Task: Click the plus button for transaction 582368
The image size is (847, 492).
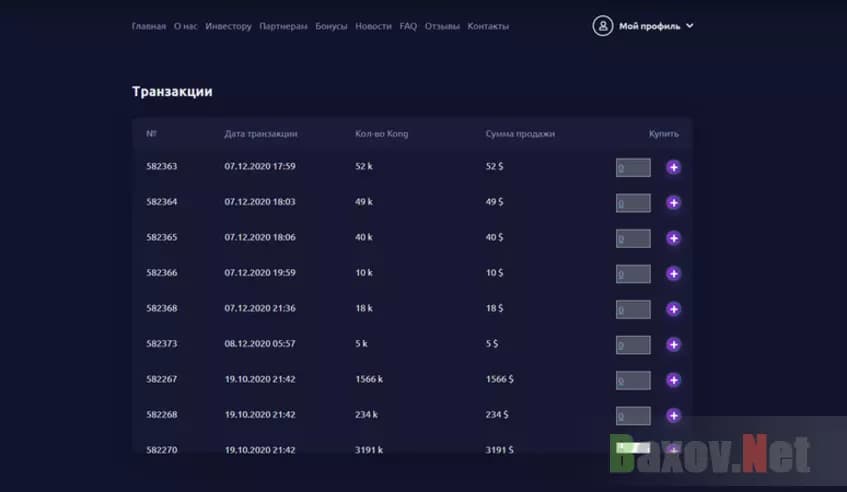Action: pyautogui.click(x=673, y=309)
